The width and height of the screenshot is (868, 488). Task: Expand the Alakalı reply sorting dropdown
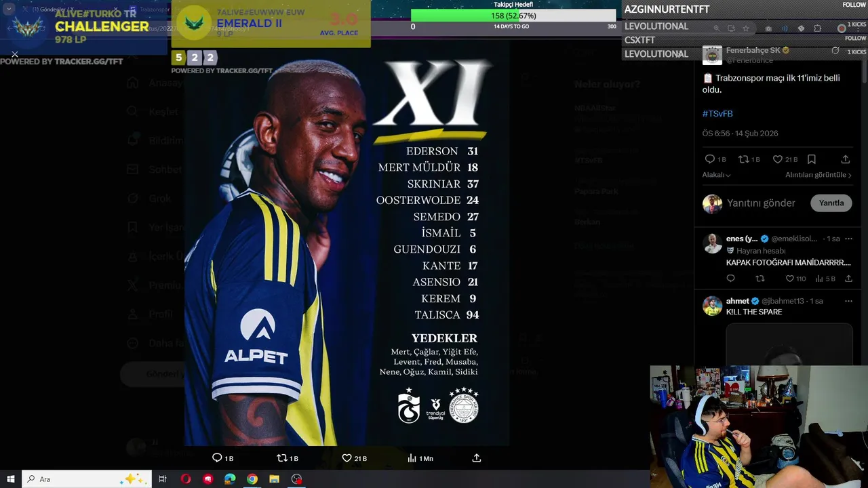click(716, 175)
